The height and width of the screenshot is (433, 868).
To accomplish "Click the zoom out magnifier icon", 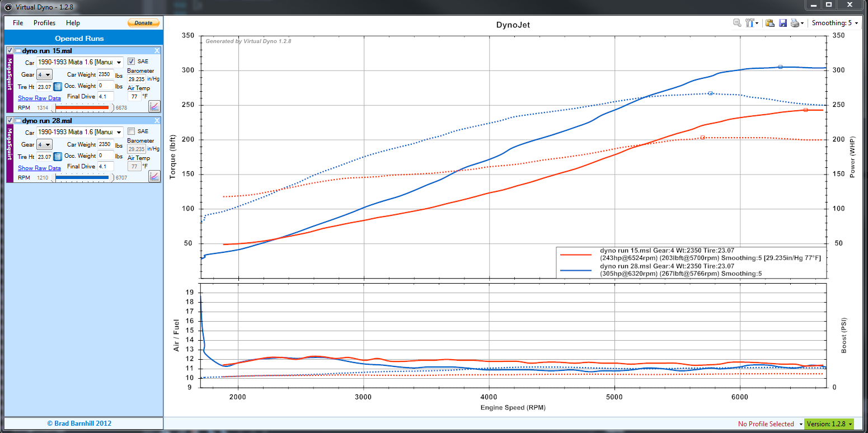I will (x=737, y=23).
